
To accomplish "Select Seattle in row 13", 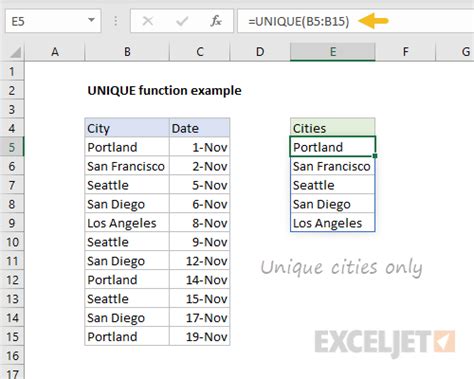I will click(x=127, y=299).
